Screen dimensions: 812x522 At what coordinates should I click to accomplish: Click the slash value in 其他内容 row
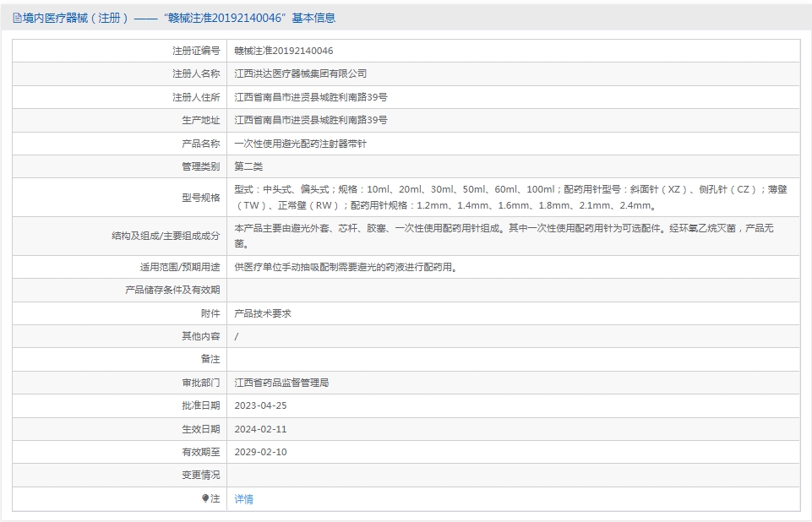(x=237, y=337)
